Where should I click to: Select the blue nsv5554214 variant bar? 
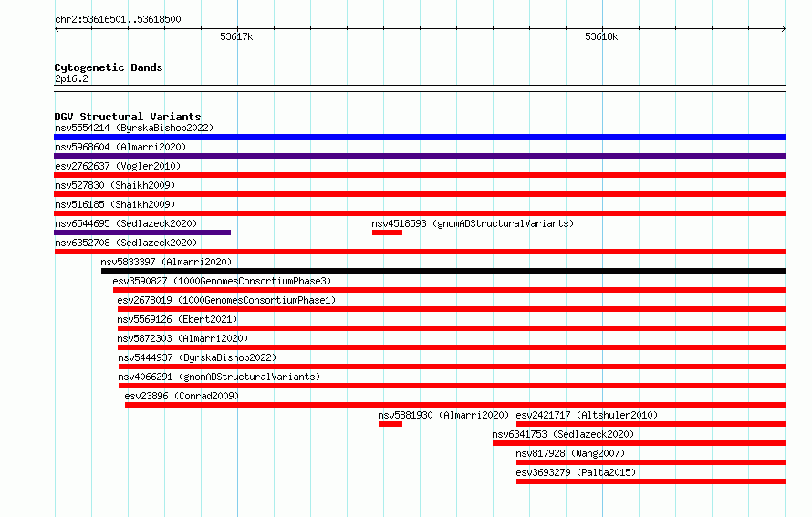pos(420,137)
